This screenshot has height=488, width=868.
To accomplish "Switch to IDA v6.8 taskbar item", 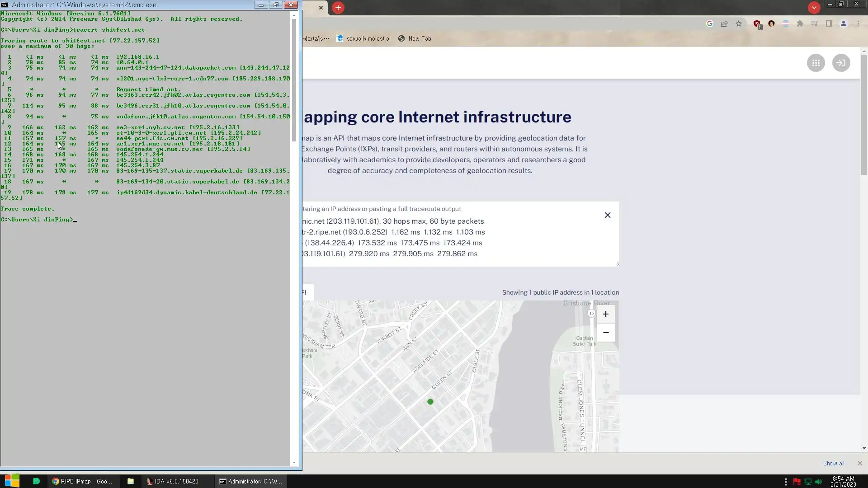I will tap(172, 482).
